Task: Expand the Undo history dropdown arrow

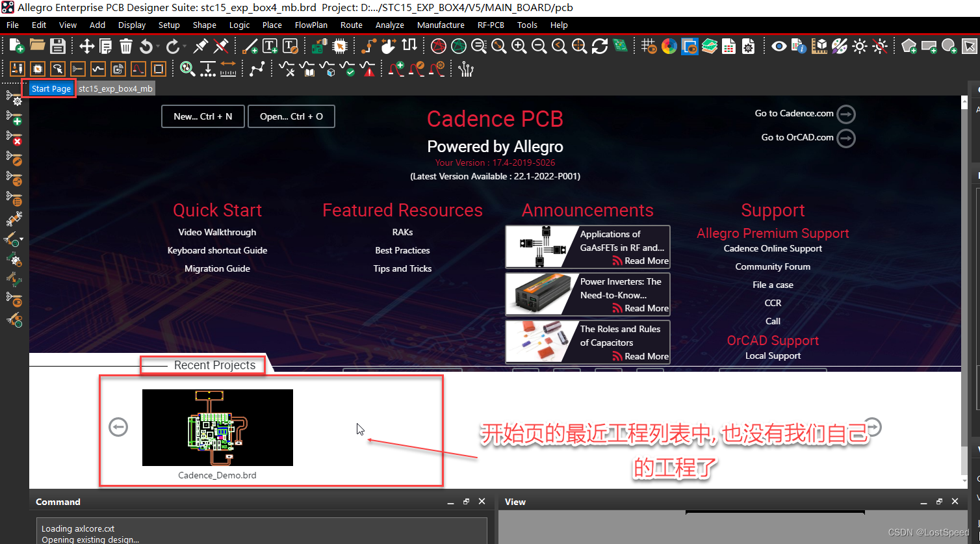Action: 158,47
